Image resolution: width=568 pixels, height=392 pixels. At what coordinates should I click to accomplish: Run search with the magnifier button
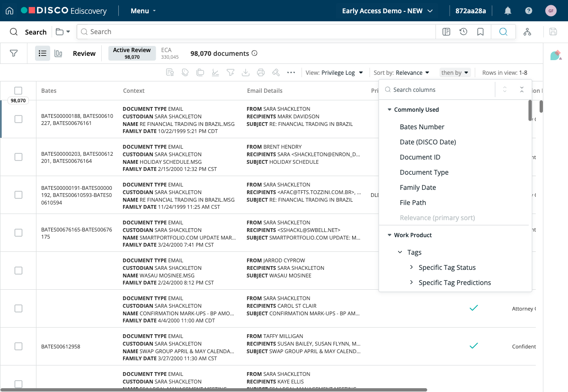click(503, 32)
